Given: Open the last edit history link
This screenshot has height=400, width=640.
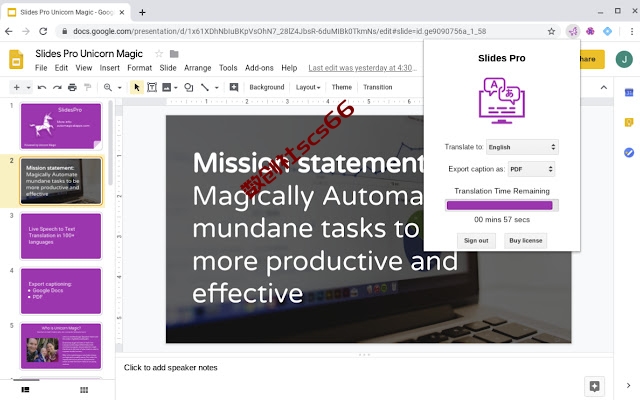Looking at the screenshot, I should pos(362,68).
